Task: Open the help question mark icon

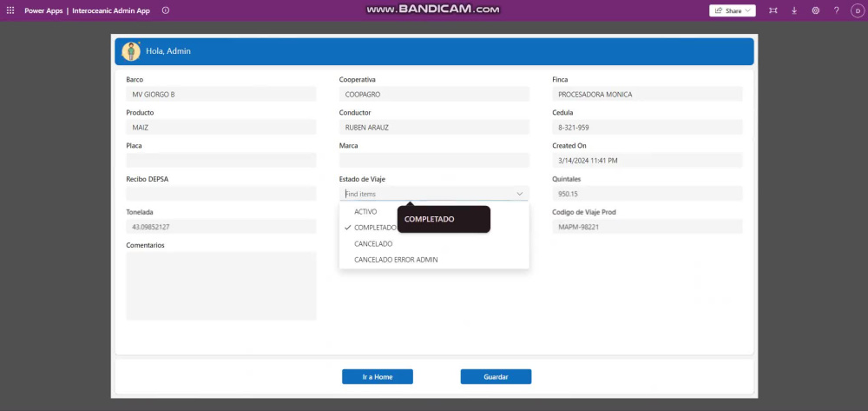Action: 837,10
